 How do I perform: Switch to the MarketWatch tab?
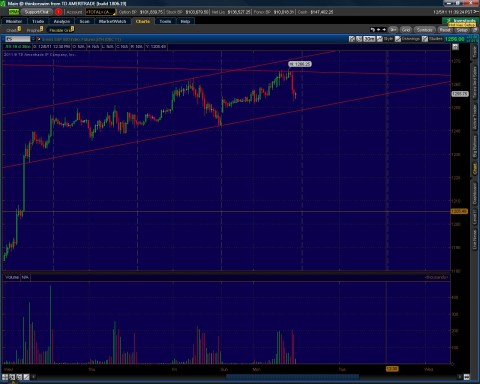(x=112, y=21)
